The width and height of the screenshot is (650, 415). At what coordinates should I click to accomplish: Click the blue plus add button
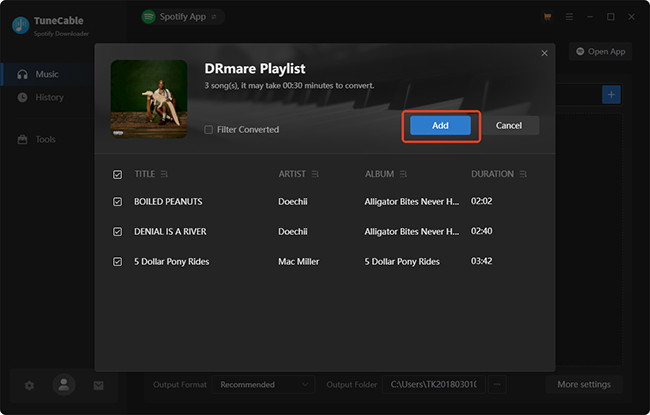tap(611, 95)
